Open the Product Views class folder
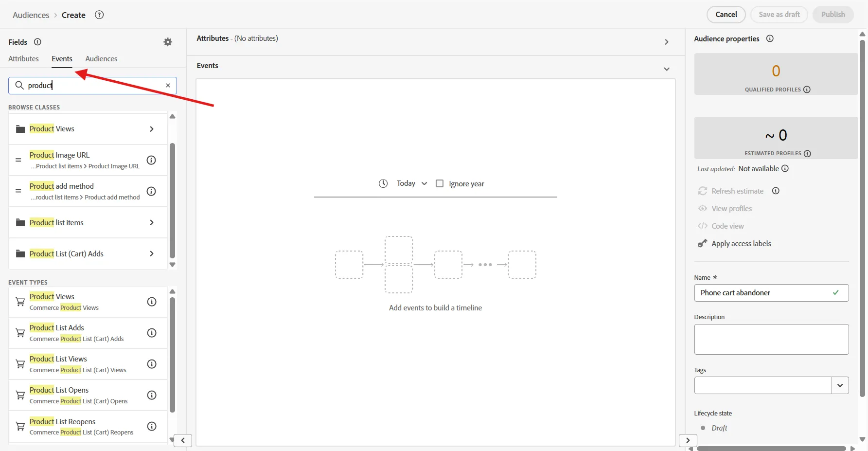Screen dimensions: 868x451 (x=88, y=129)
